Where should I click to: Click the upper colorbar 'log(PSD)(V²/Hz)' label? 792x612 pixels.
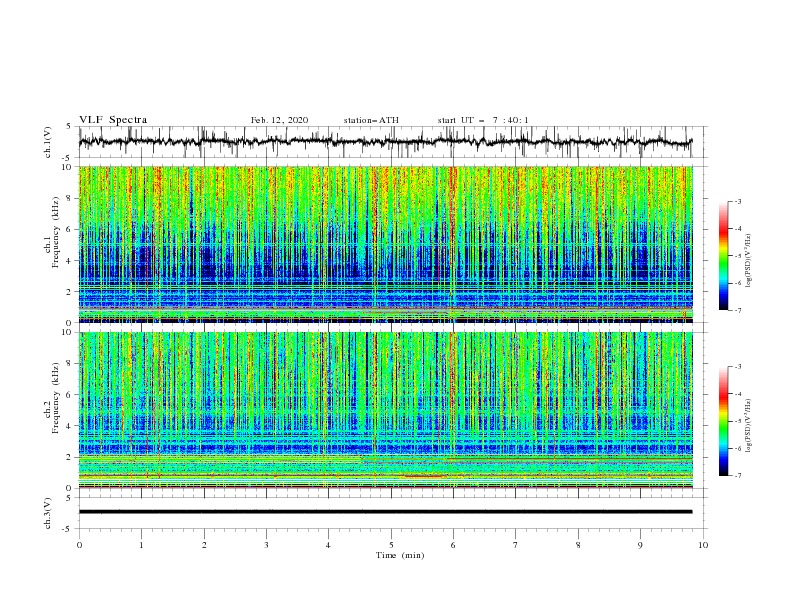pyautogui.click(x=749, y=261)
